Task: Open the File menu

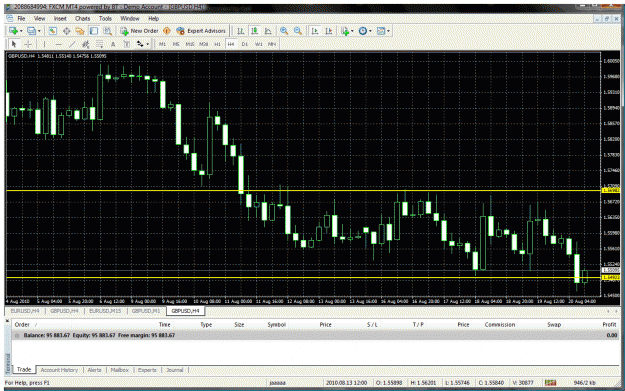Action: [x=21, y=18]
